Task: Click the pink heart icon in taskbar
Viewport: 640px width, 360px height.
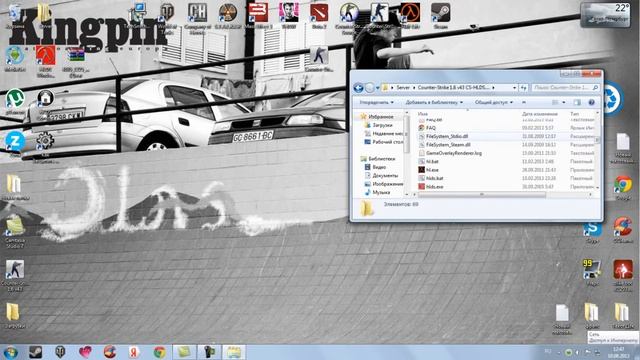Action: 85,352
